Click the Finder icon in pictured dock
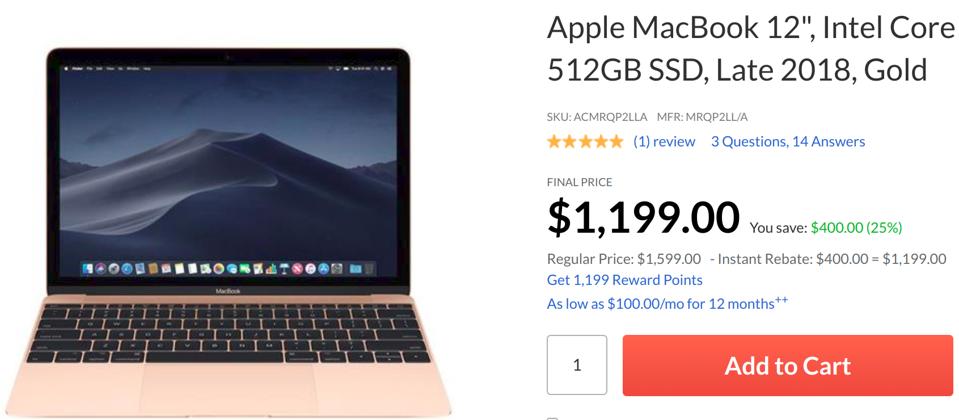Viewport: 959px width, 420px height. 87,268
